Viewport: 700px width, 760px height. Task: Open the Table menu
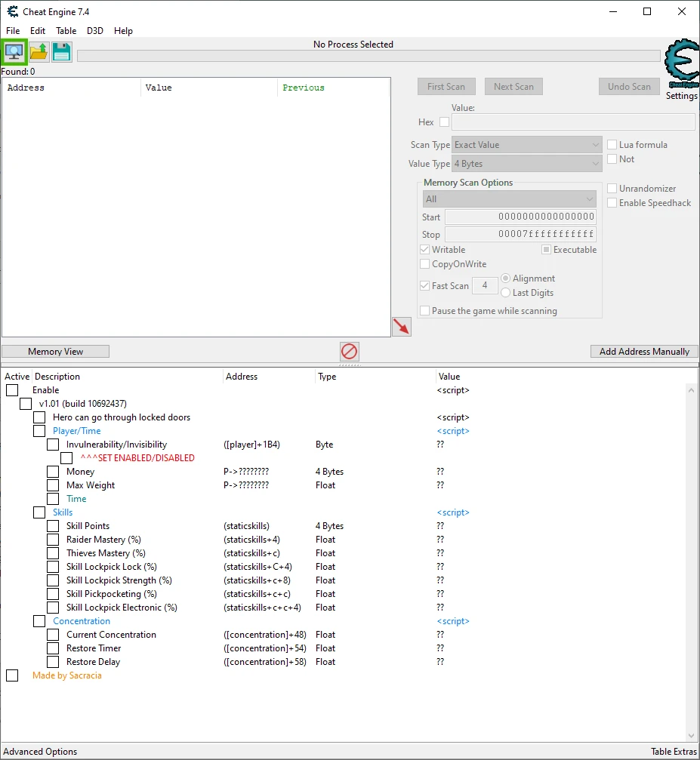coord(66,30)
